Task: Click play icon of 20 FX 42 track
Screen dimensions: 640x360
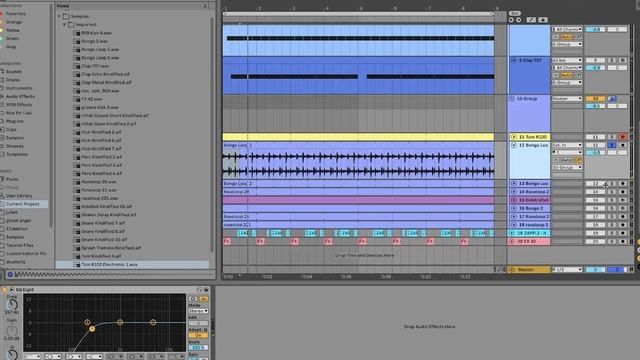Action: click(x=512, y=242)
